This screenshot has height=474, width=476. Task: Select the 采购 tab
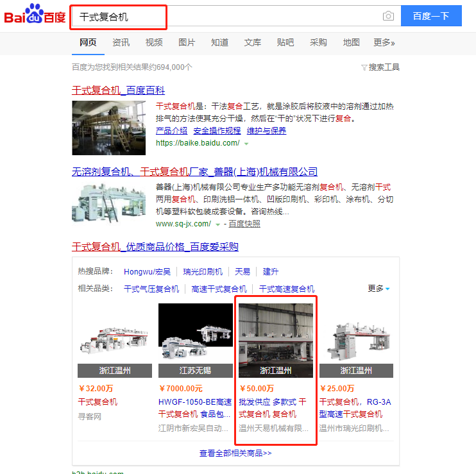(x=318, y=42)
